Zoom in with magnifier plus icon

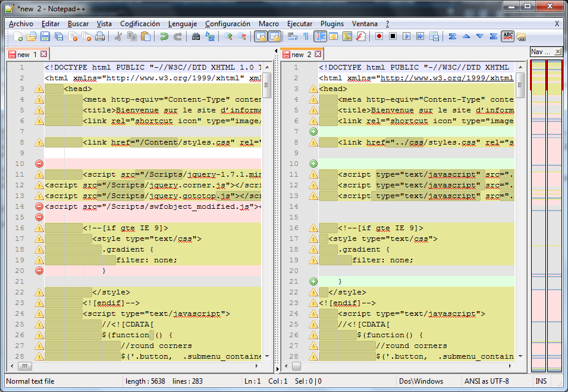click(x=228, y=37)
